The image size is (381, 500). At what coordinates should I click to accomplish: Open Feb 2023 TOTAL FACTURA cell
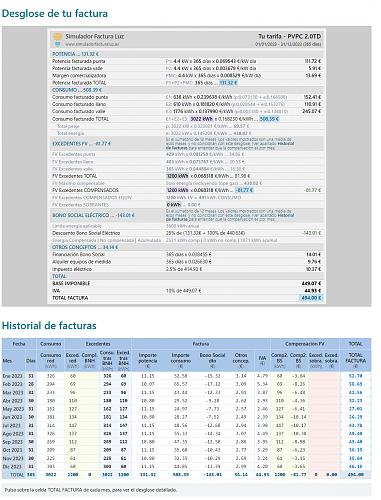[355, 384]
